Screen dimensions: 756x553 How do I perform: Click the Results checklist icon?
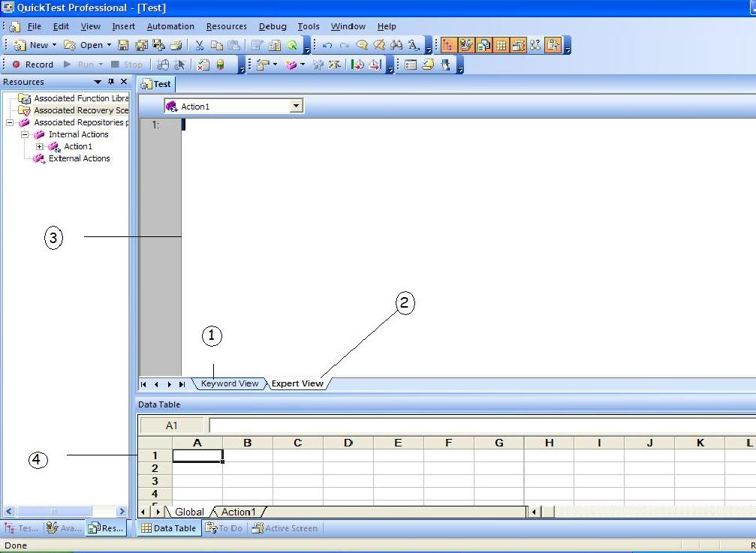pyautogui.click(x=203, y=65)
